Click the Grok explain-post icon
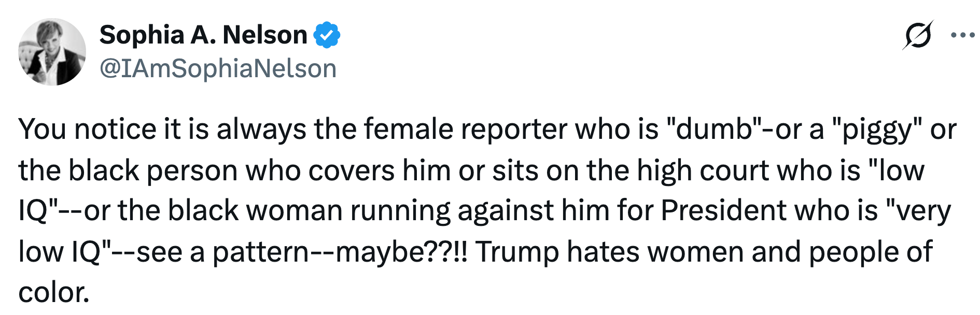The height and width of the screenshot is (315, 980). [918, 35]
